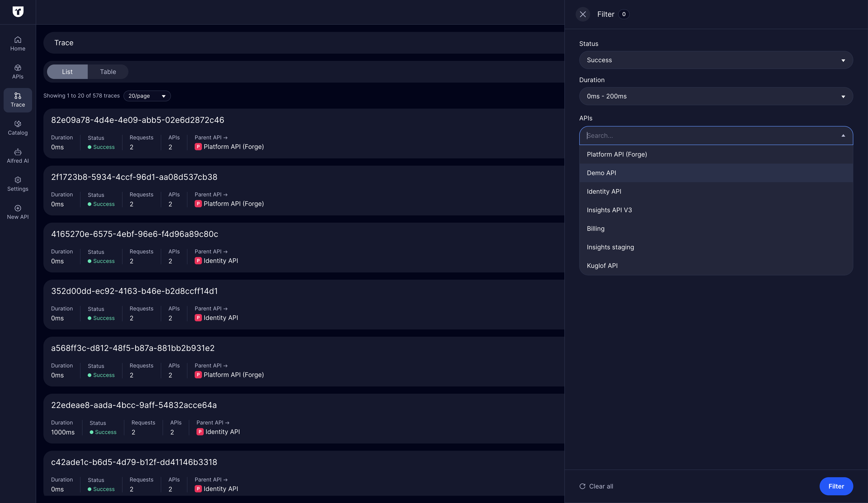
Task: Close the Filter panel with the X icon
Action: (x=583, y=14)
